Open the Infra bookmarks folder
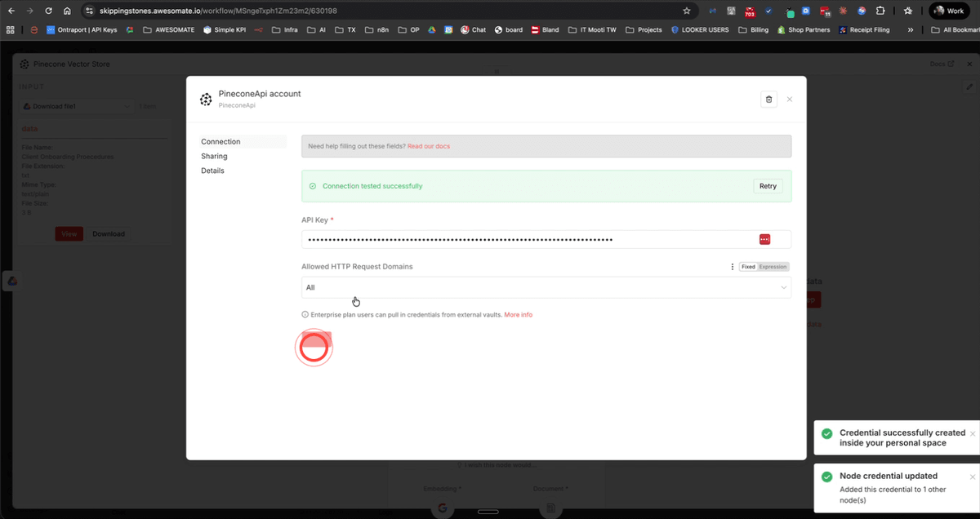Screen dimensions: 980x519 pos(284,29)
